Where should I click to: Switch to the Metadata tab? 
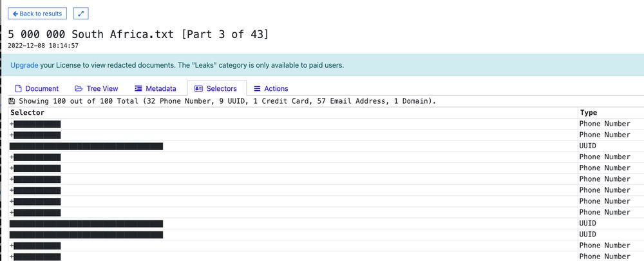pos(155,88)
